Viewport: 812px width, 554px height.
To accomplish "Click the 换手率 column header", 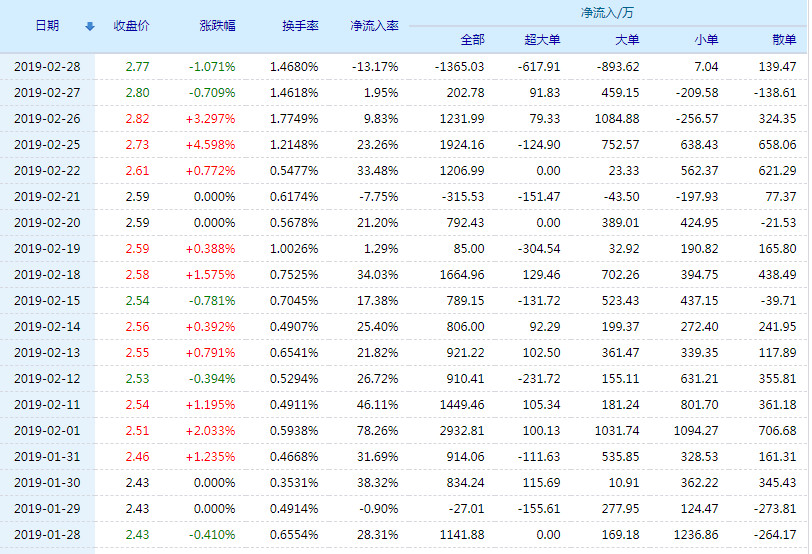I will pyautogui.click(x=300, y=25).
